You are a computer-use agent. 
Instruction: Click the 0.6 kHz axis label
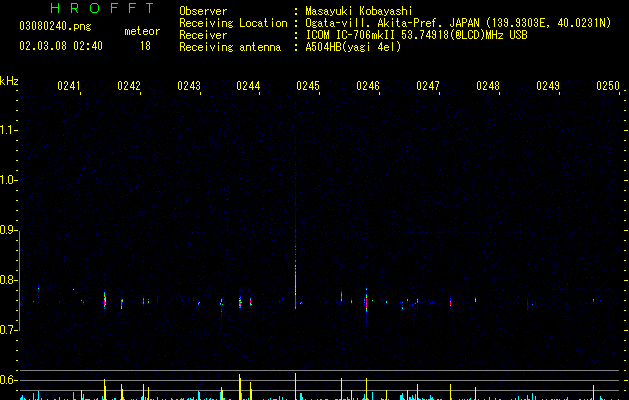click(8, 380)
